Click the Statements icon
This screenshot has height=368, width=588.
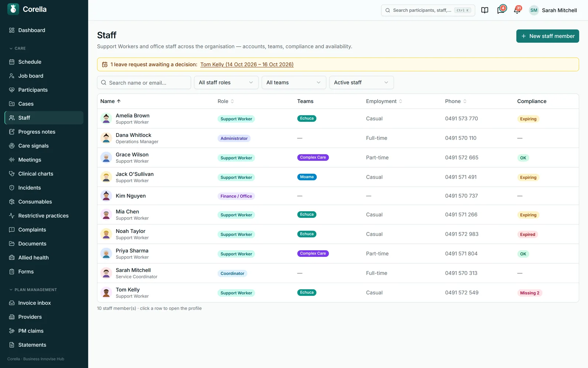(12, 345)
